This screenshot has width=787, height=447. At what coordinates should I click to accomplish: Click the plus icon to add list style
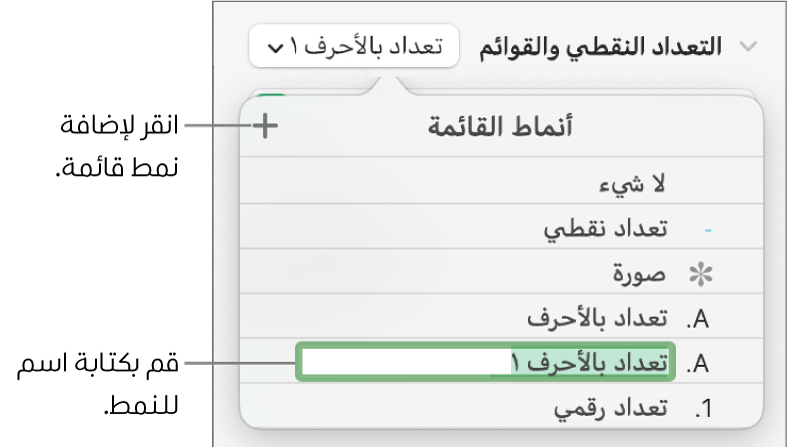(265, 128)
